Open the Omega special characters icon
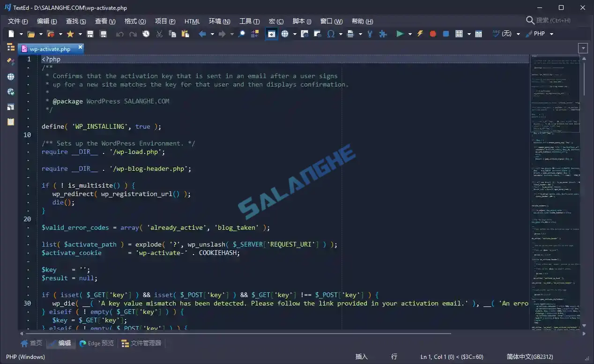This screenshot has width=594, height=364. (x=331, y=34)
